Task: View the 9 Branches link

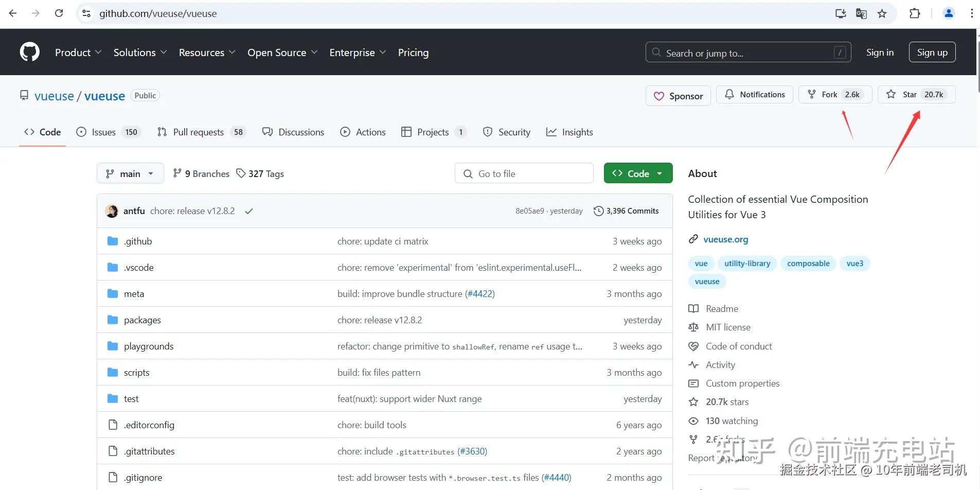Action: pyautogui.click(x=201, y=173)
